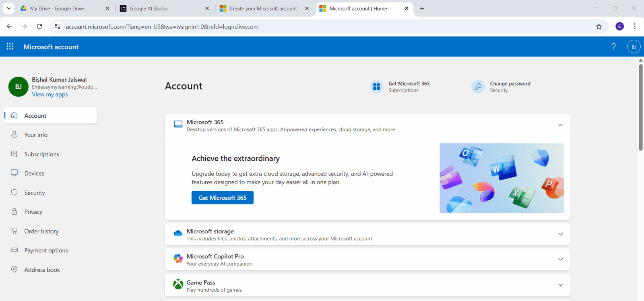
Task: Expand the Game Pass section
Action: [x=560, y=285]
